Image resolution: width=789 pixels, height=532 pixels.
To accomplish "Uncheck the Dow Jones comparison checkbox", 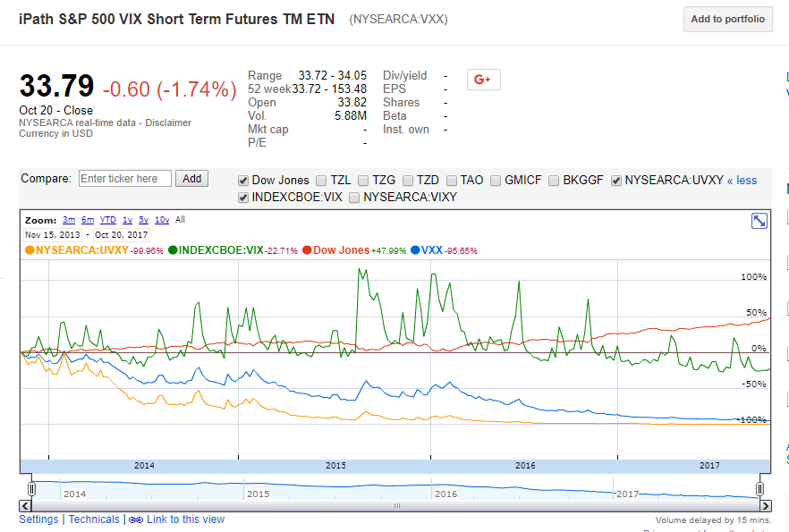I will tap(243, 181).
